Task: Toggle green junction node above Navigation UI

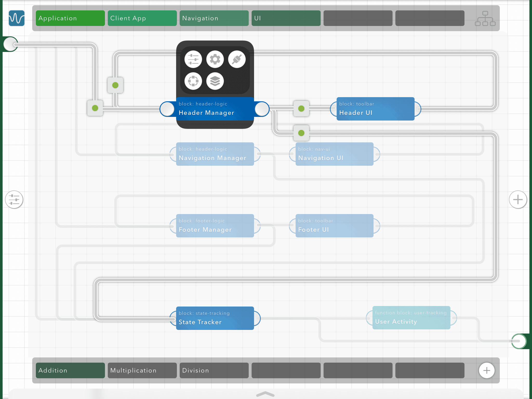Action: 301,133
